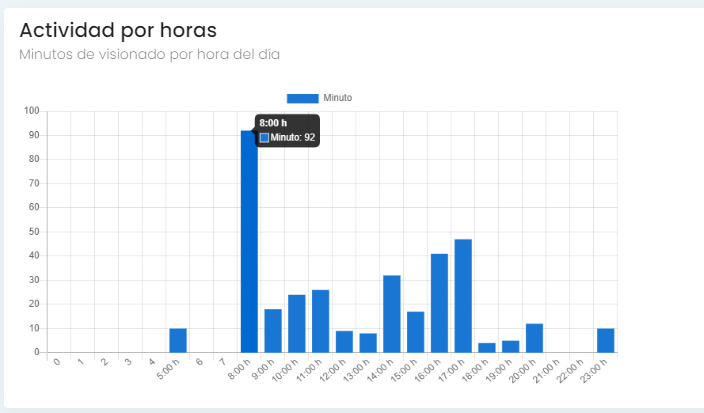Select the 9:00 h bar
This screenshot has height=413, width=704.
pos(273,331)
